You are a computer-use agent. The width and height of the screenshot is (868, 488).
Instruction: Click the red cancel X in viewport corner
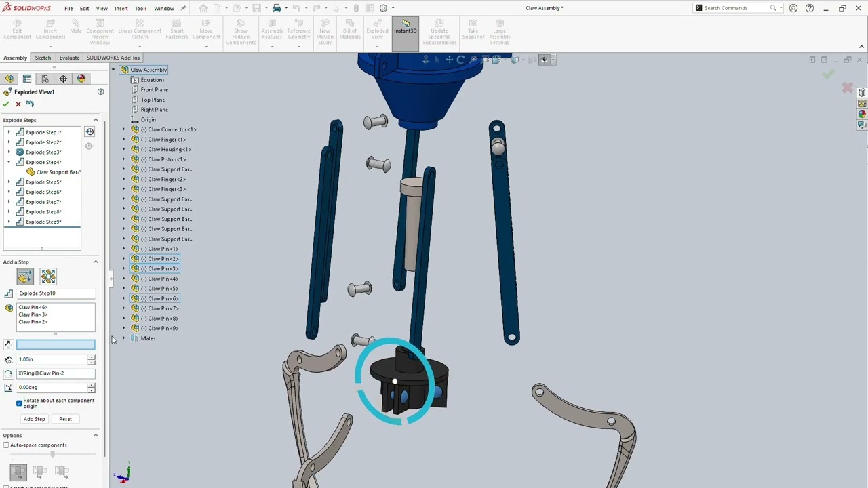click(x=848, y=88)
